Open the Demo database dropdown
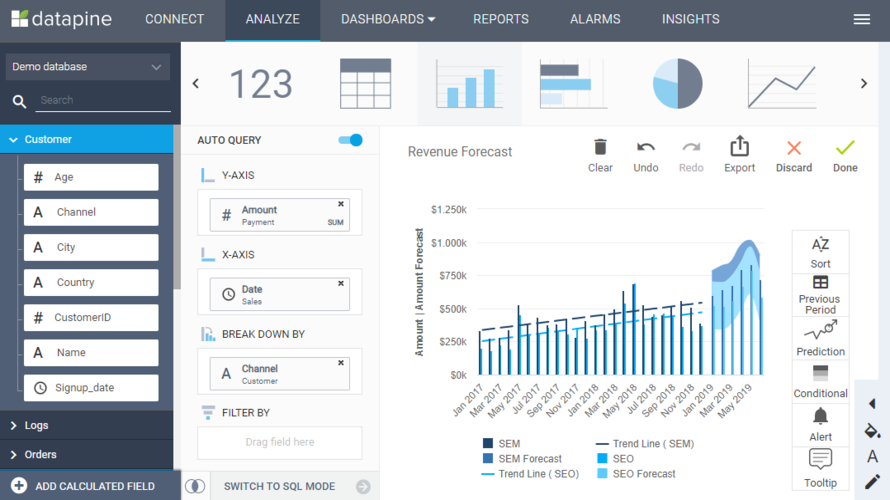Image resolution: width=890 pixels, height=500 pixels. pos(86,67)
